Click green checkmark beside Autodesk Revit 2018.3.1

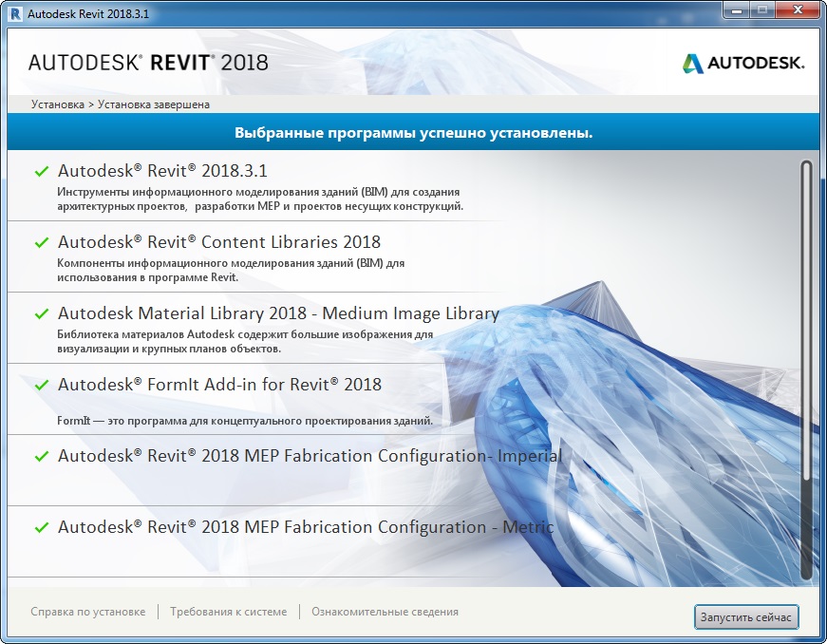coord(41,172)
